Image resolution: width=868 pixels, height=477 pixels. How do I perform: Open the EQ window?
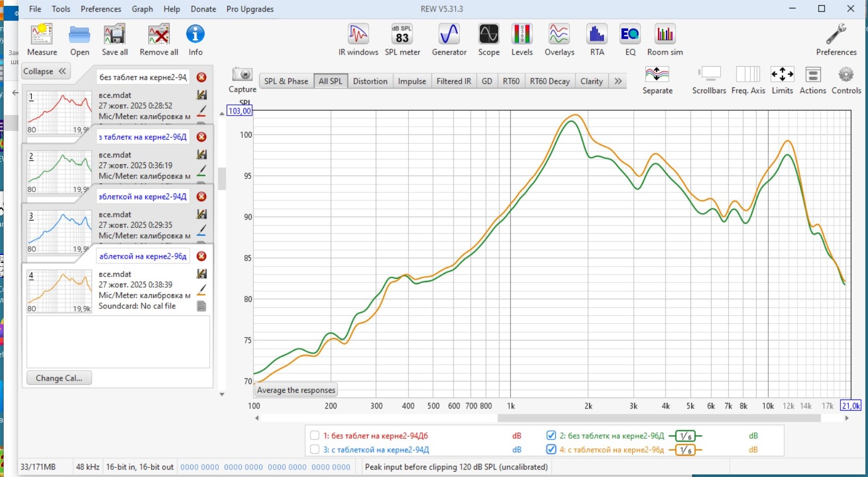630,40
